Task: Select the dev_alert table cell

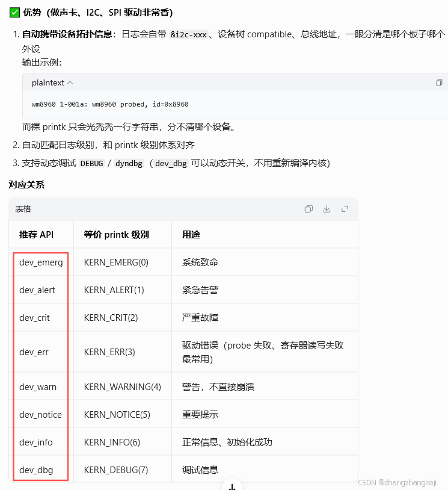Action: click(x=41, y=290)
